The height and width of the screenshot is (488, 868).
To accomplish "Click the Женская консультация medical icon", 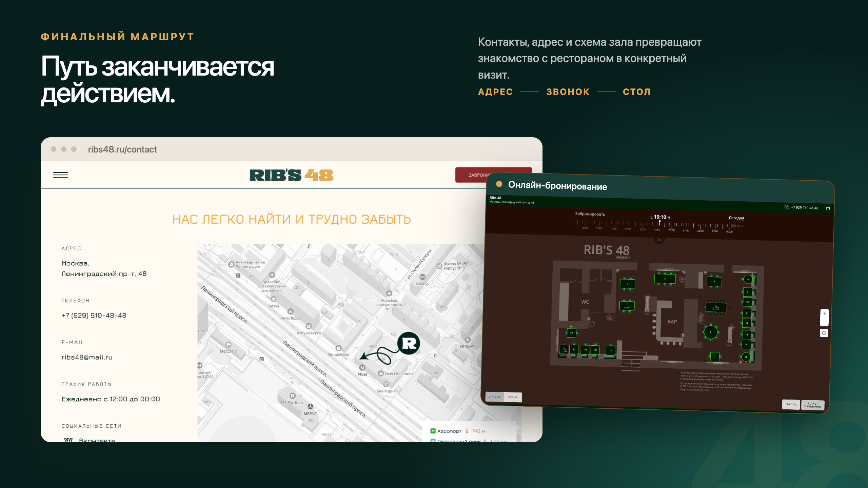I will 389,293.
